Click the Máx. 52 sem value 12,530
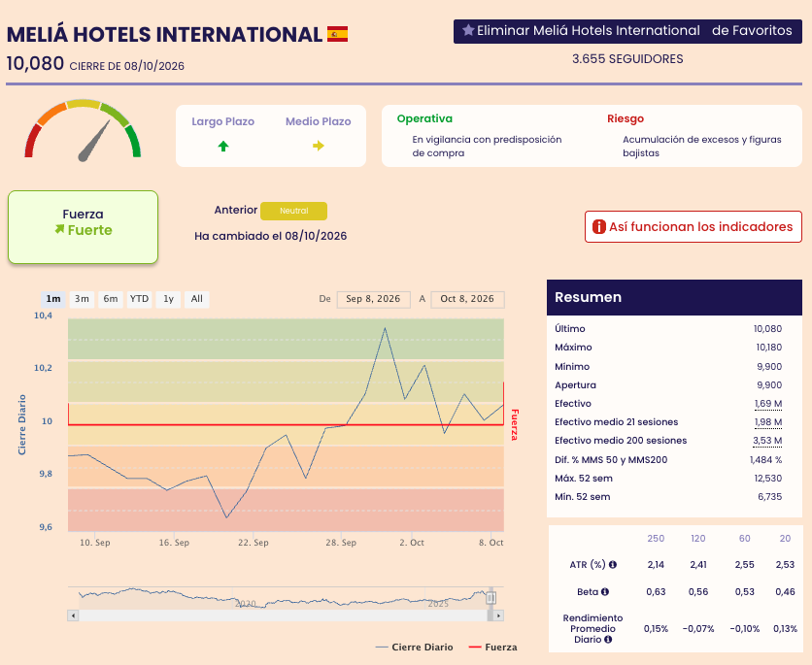812x665 pixels. click(x=768, y=479)
